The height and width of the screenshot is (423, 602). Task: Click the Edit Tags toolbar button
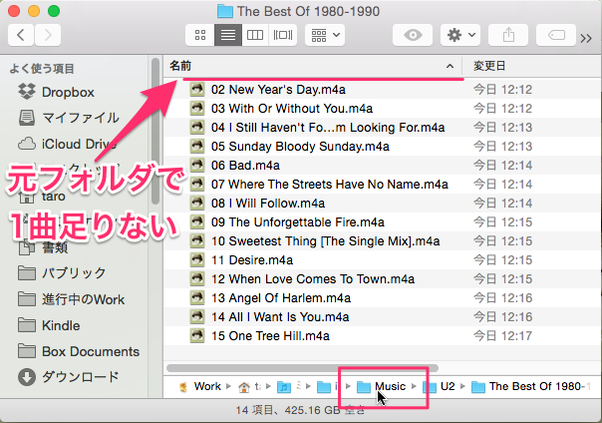click(x=556, y=35)
